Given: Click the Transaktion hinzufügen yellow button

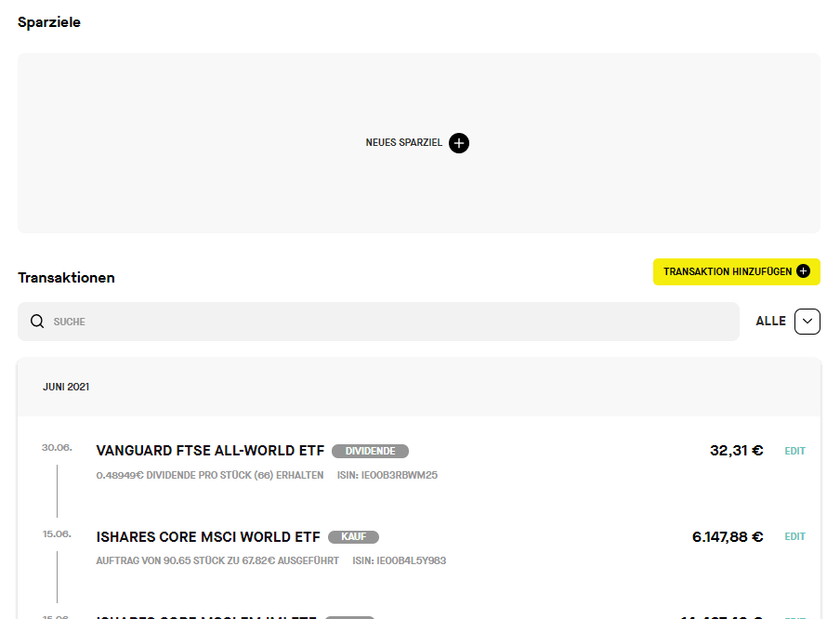Looking at the screenshot, I should point(736,271).
